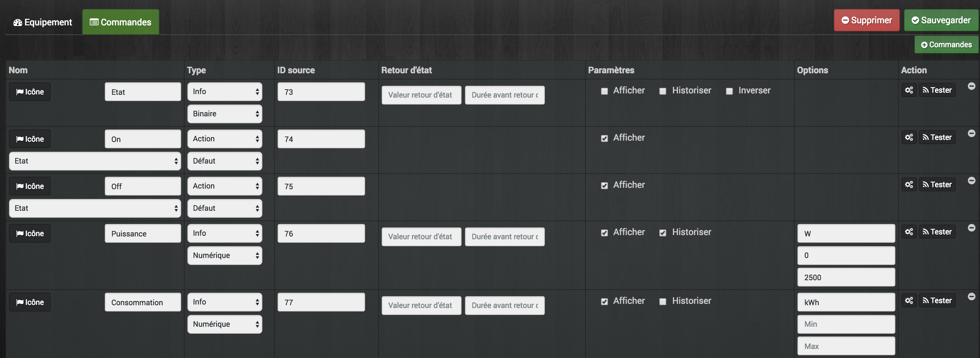980x358 pixels.
Task: Select the Commandes tab
Action: 121,23
